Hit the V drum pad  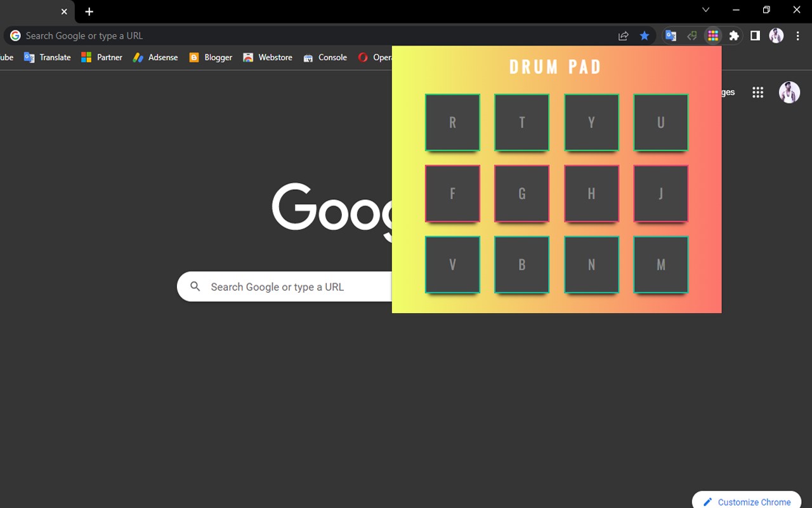[x=452, y=265]
